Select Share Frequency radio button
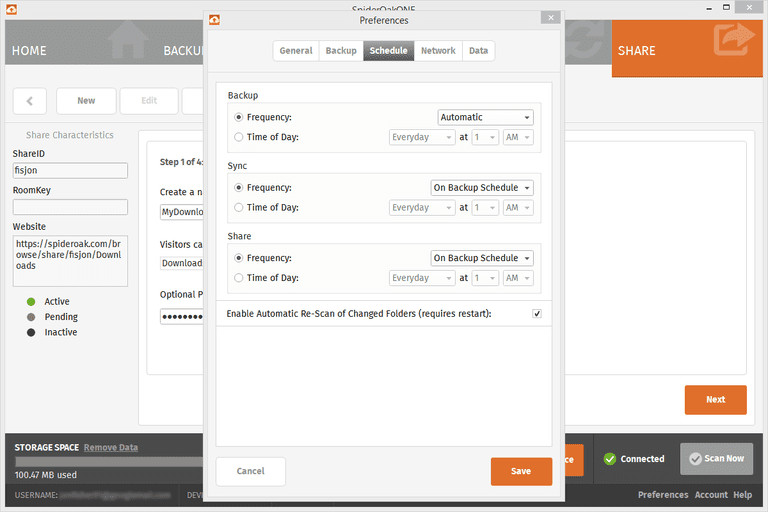Image resolution: width=768 pixels, height=512 pixels. point(239,258)
